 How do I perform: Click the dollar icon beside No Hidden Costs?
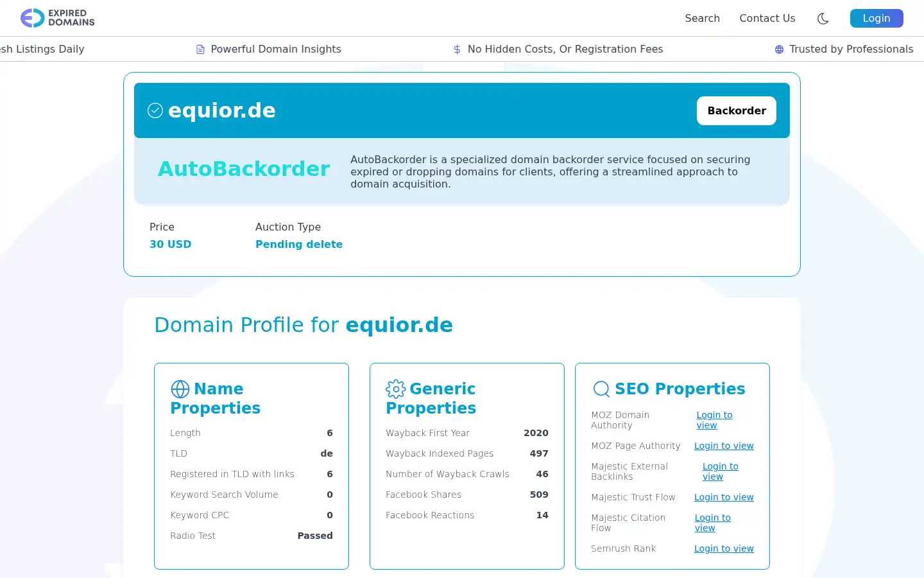pos(457,49)
